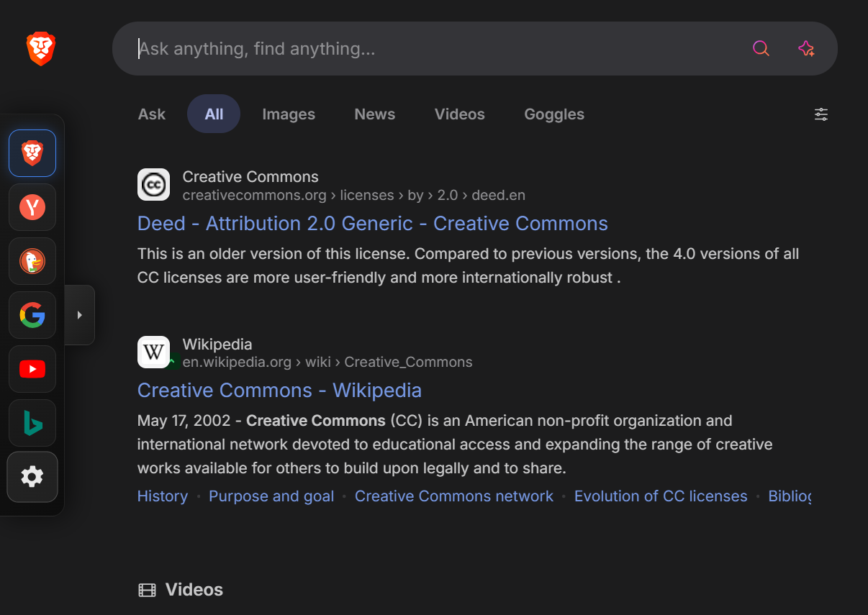Image resolution: width=868 pixels, height=615 pixels.
Task: Open Creative Commons network sublink
Action: tap(454, 496)
